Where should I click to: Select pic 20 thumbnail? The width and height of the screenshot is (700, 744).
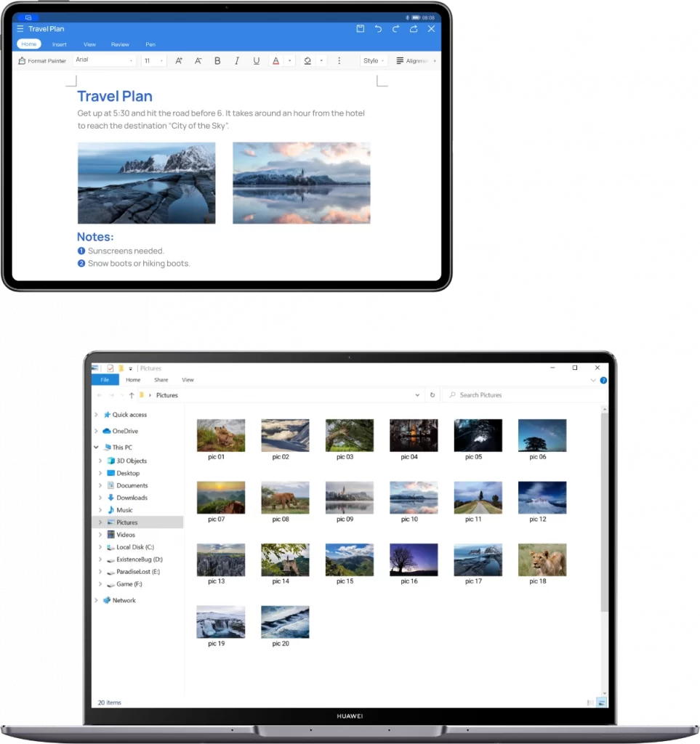coord(285,622)
